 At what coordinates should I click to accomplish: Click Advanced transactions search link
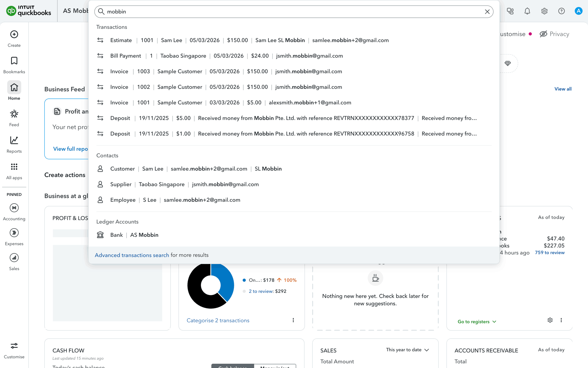[132, 255]
